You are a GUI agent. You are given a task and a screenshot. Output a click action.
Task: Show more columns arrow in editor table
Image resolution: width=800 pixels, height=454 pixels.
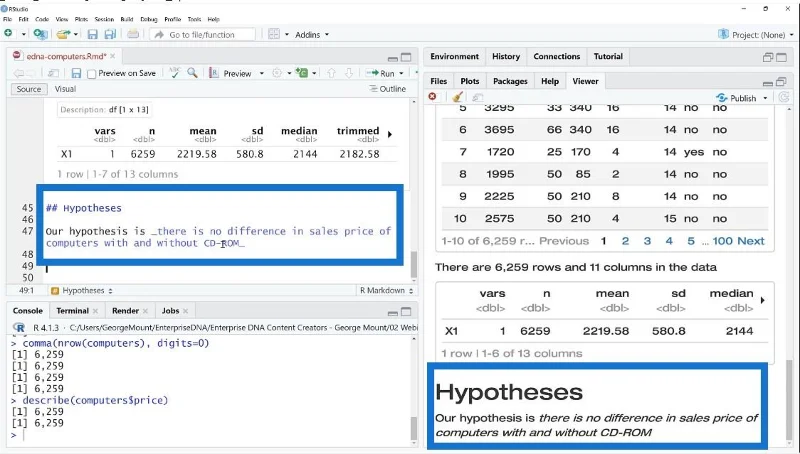[390, 135]
